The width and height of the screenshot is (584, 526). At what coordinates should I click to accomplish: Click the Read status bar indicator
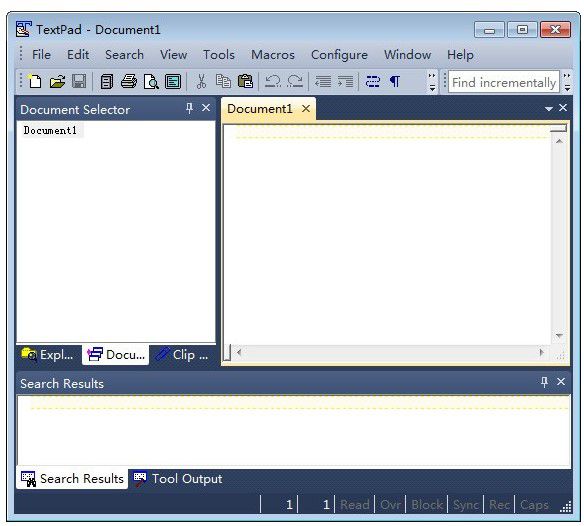[355, 505]
